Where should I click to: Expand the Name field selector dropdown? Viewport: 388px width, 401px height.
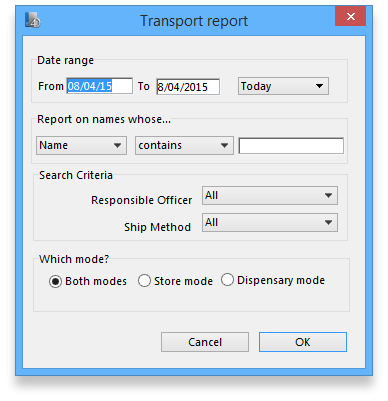click(81, 145)
